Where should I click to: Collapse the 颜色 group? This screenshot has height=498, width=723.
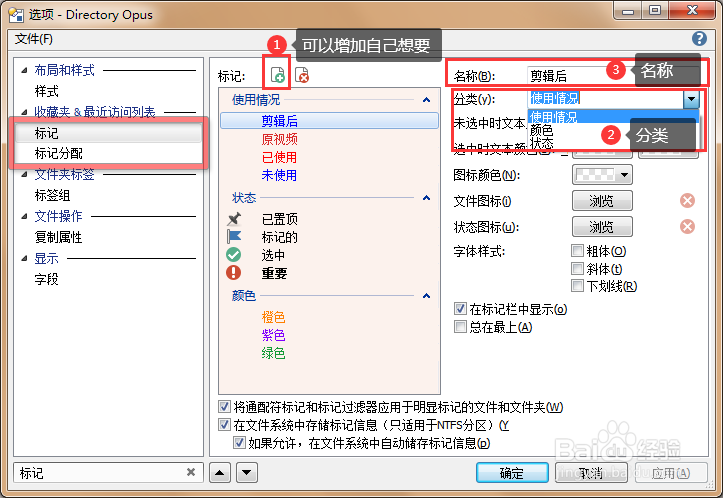pyautogui.click(x=427, y=296)
